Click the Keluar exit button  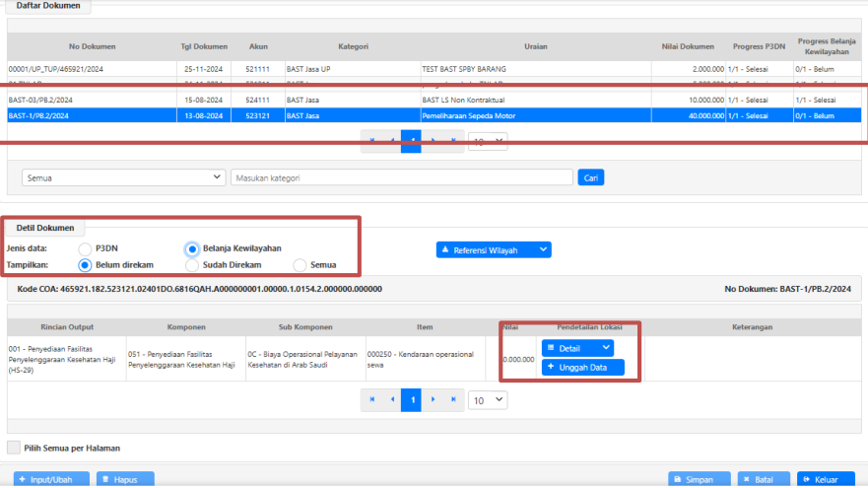point(826,479)
